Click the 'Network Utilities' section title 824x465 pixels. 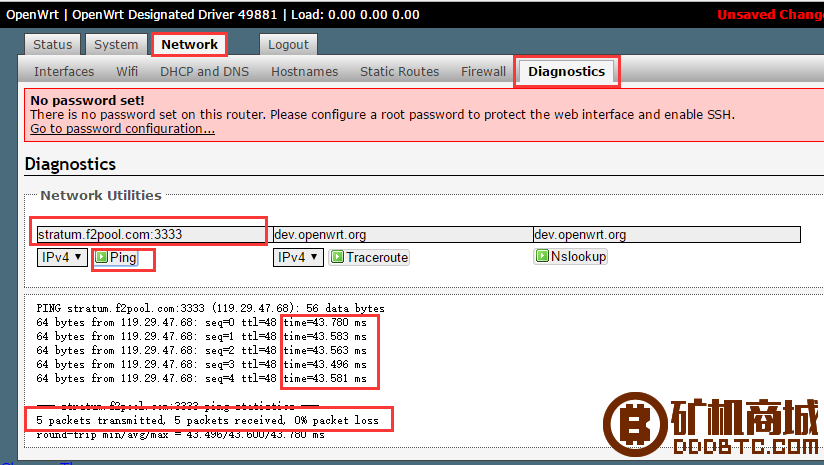click(101, 195)
